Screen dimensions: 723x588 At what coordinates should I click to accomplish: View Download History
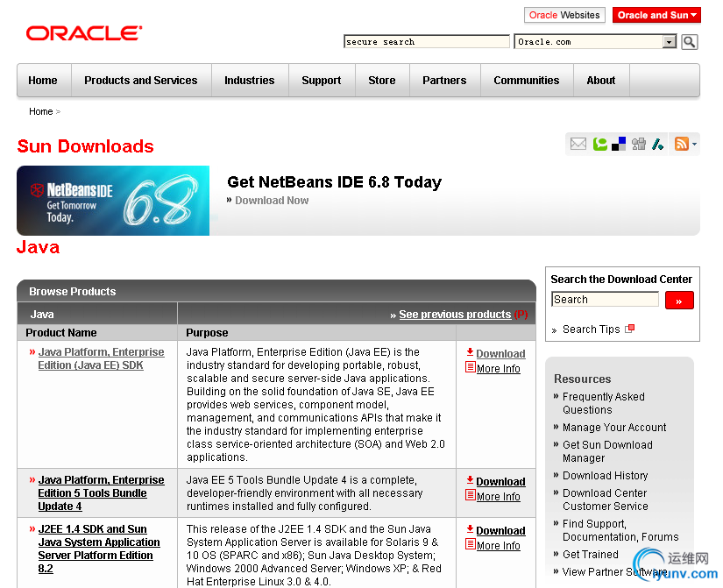tap(606, 476)
